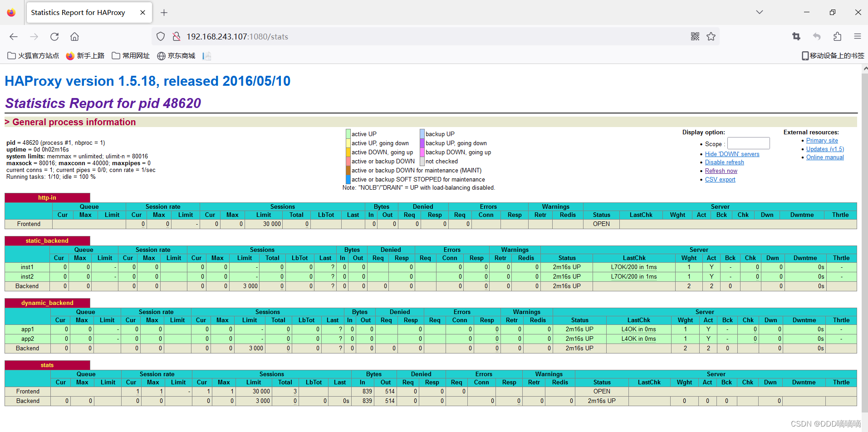868x432 pixels.
Task: Click the inst1 server name
Action: tap(27, 267)
